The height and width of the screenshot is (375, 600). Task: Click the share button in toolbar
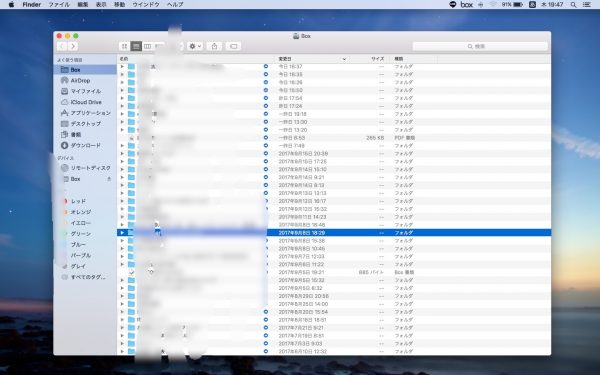coord(214,46)
